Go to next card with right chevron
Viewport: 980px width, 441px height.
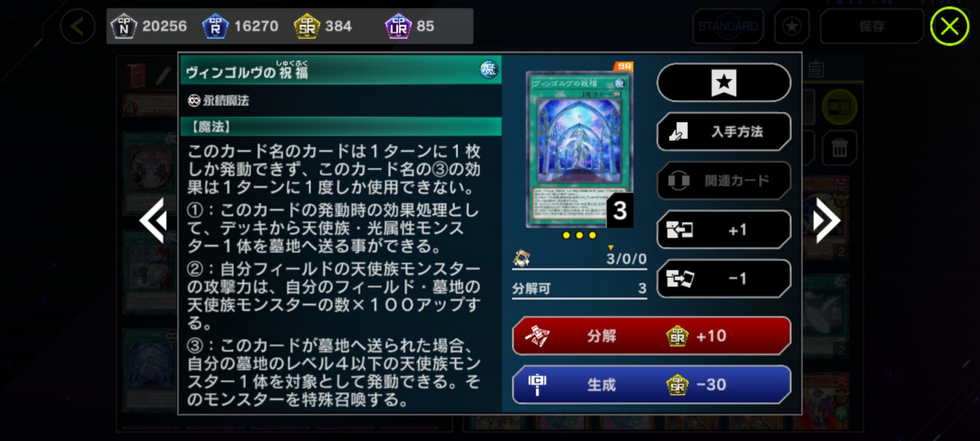827,221
